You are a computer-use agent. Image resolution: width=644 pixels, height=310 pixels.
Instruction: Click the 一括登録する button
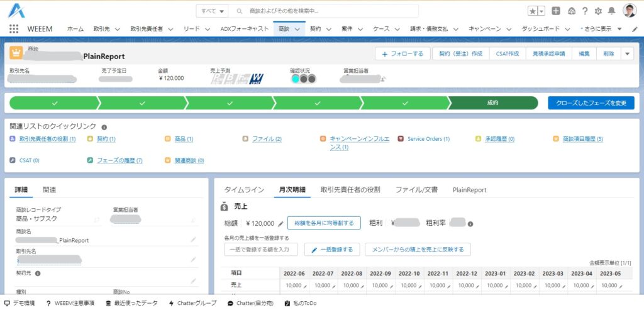click(x=332, y=249)
